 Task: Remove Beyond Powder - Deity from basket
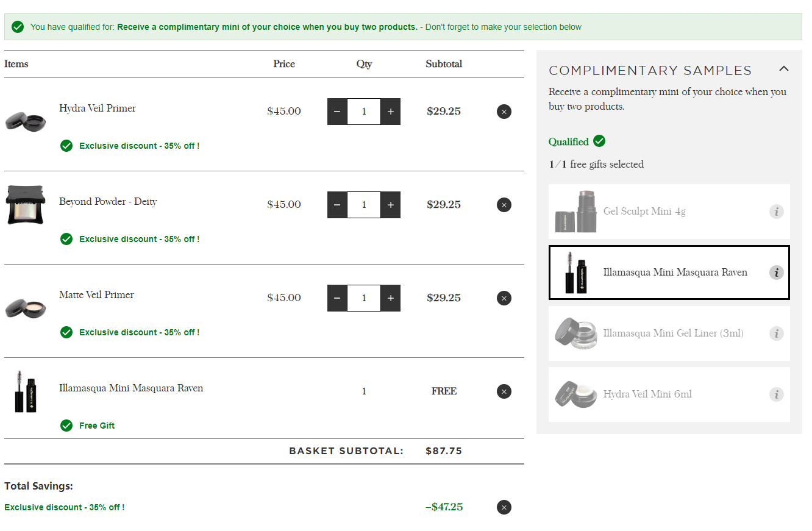(x=504, y=205)
